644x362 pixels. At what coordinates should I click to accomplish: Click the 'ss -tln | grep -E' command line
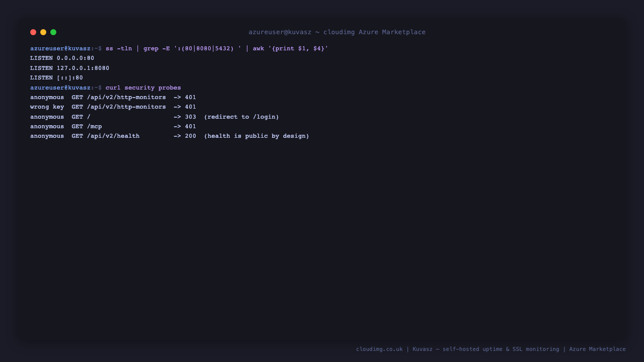coord(179,48)
